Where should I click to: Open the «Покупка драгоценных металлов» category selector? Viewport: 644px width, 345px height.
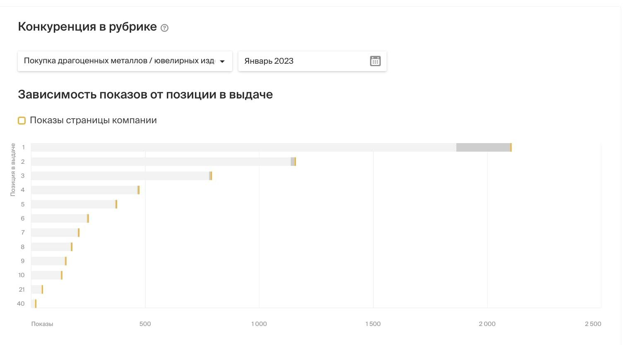coord(125,61)
